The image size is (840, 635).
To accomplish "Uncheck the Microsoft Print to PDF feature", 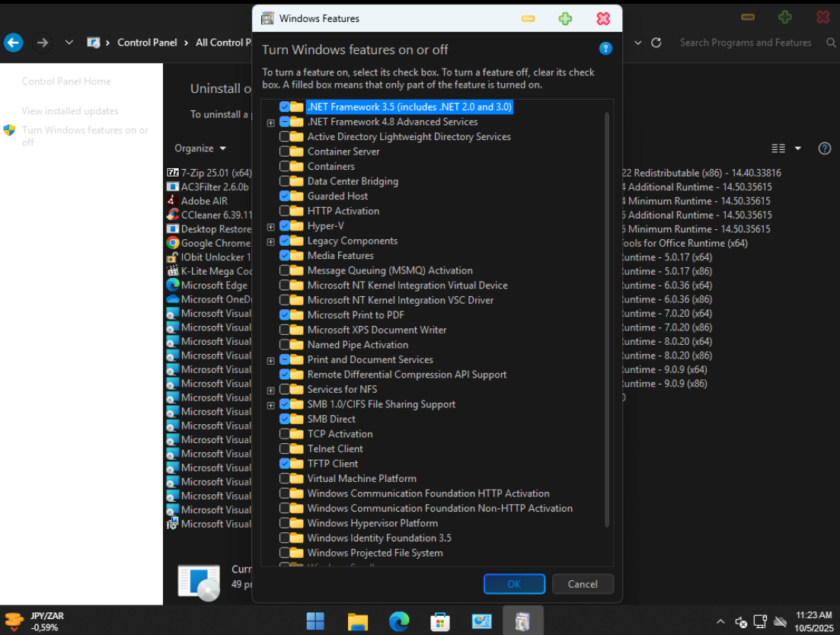I will pos(284,314).
